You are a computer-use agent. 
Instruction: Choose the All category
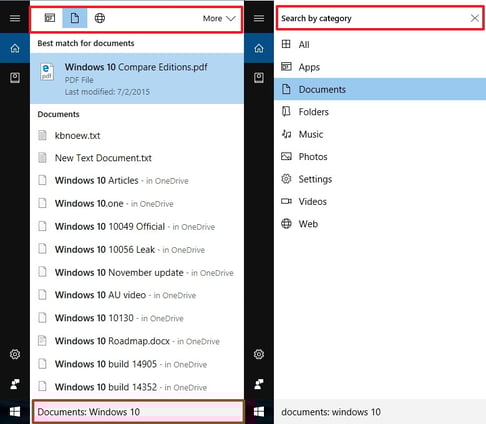(x=380, y=44)
